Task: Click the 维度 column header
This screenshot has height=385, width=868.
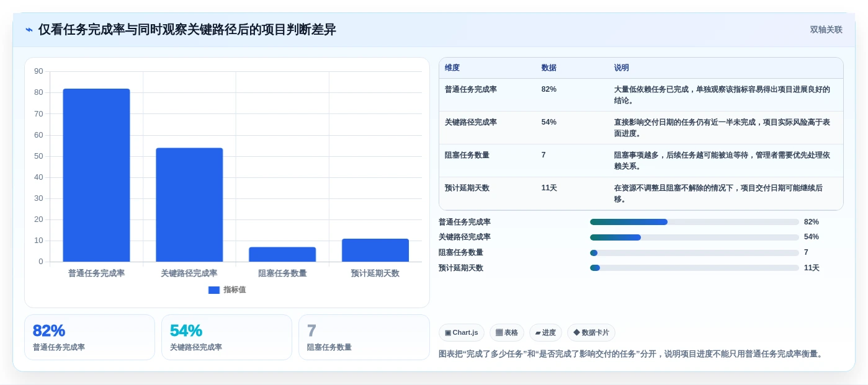Action: click(x=452, y=68)
